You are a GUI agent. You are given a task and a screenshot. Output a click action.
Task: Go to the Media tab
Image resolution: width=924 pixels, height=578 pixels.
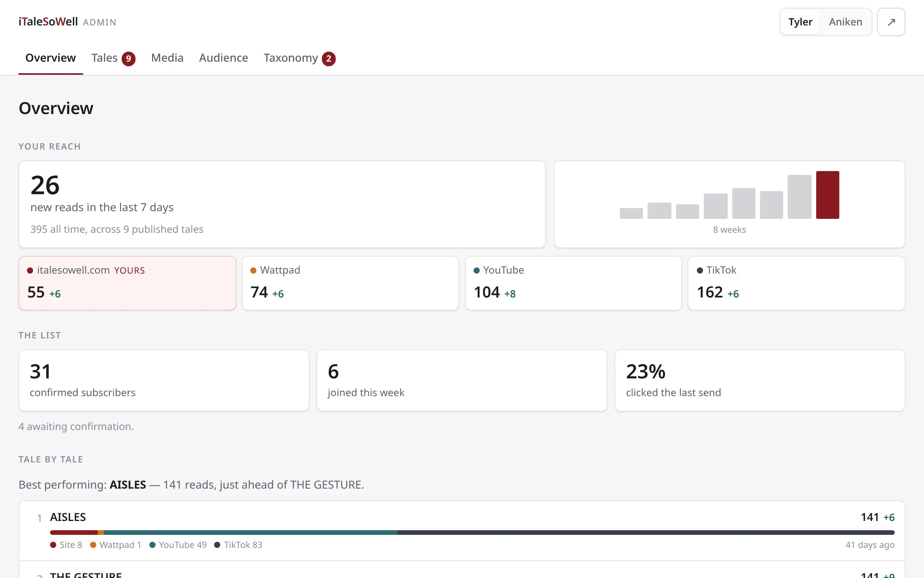[x=167, y=58]
